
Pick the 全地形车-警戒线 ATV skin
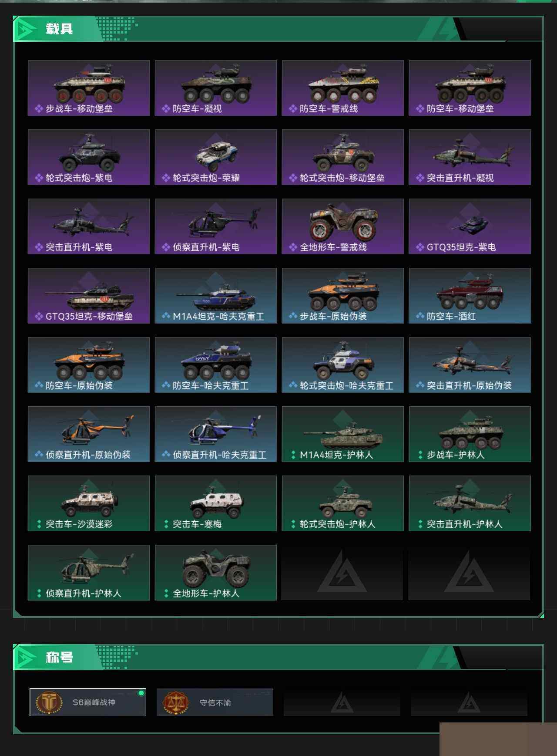pyautogui.click(x=343, y=226)
